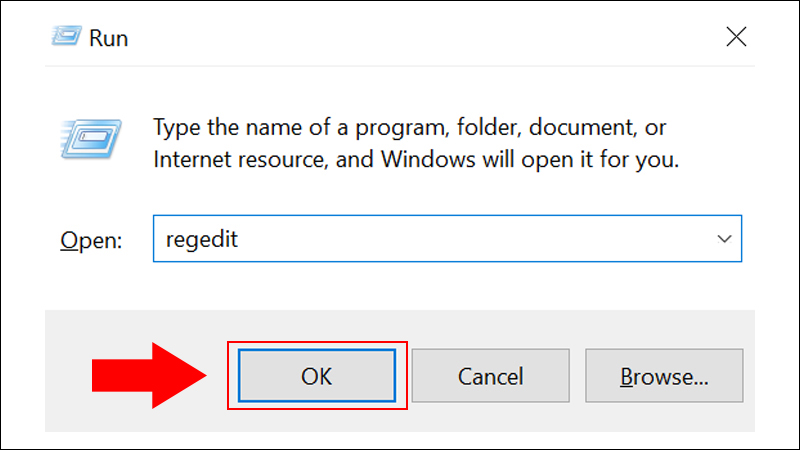
Task: Select the "Open:" label
Action: (91, 240)
